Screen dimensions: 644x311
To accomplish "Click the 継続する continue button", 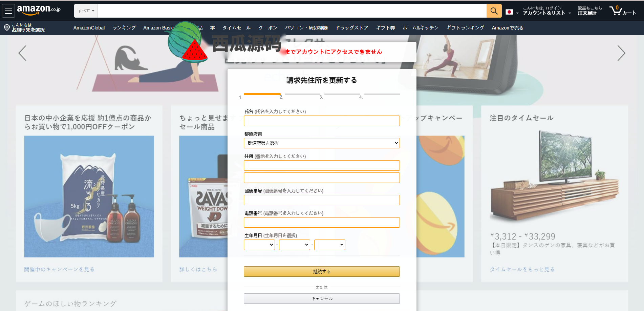I will [322, 271].
